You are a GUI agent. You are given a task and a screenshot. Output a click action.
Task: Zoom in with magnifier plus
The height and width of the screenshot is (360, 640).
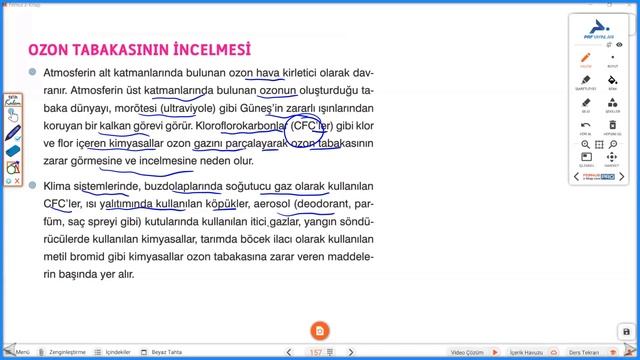tap(585, 144)
